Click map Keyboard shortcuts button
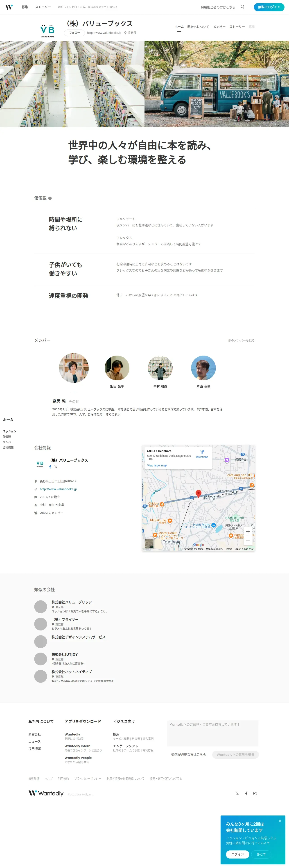The image size is (289, 868). (193, 549)
